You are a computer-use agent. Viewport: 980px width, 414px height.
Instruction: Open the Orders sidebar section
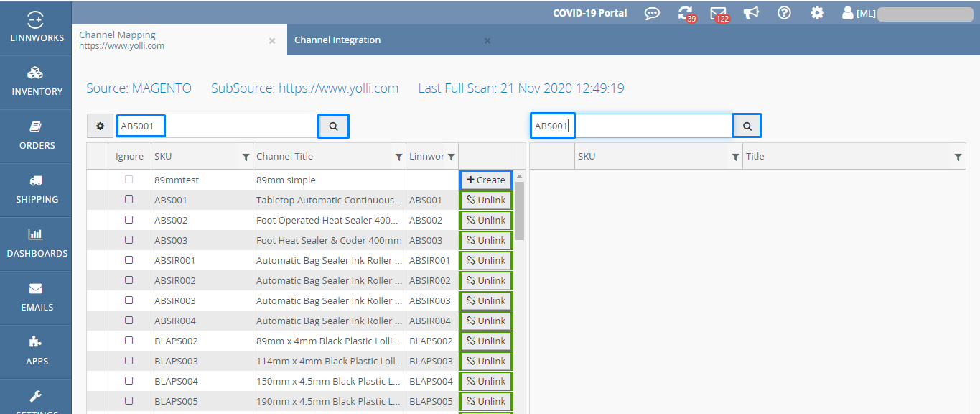(x=36, y=136)
